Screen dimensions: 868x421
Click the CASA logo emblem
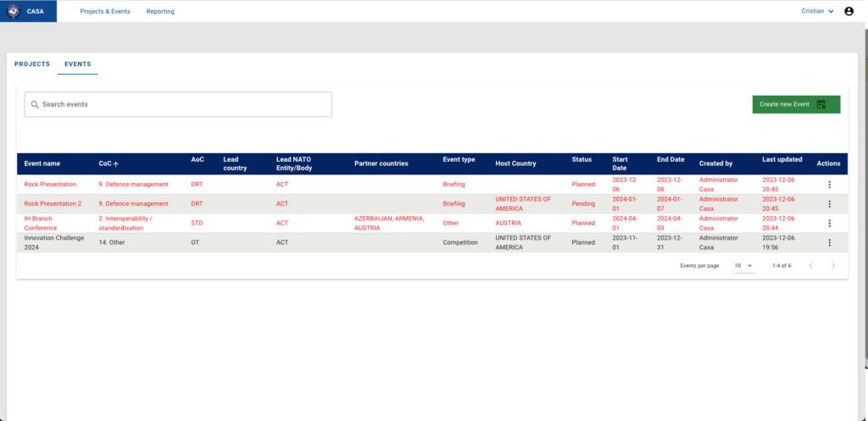click(x=13, y=11)
